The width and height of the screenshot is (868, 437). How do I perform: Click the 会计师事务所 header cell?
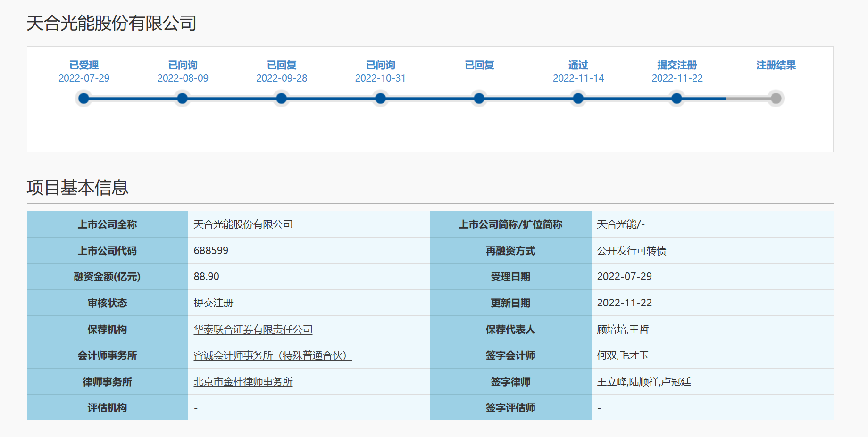click(108, 355)
